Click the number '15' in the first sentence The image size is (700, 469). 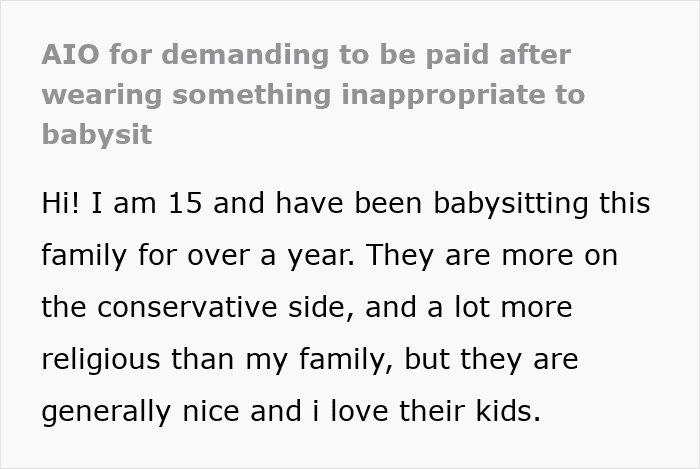pos(185,203)
